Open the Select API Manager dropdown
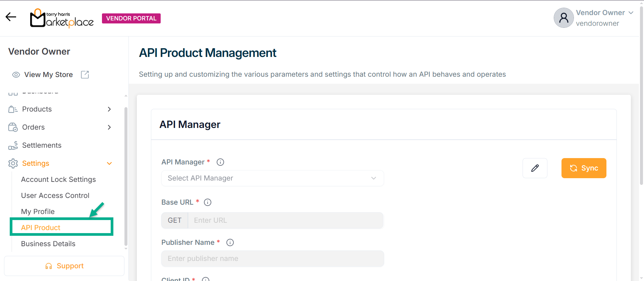644x281 pixels. [x=272, y=178]
